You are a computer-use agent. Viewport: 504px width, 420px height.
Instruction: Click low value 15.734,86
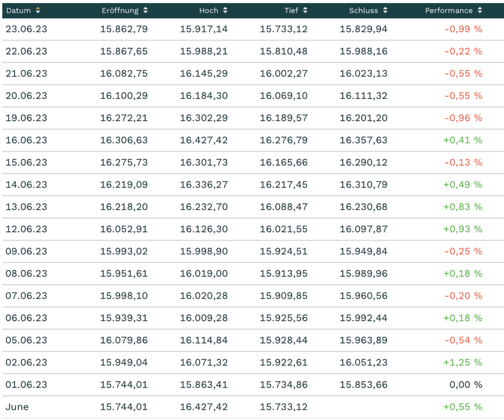coord(283,384)
